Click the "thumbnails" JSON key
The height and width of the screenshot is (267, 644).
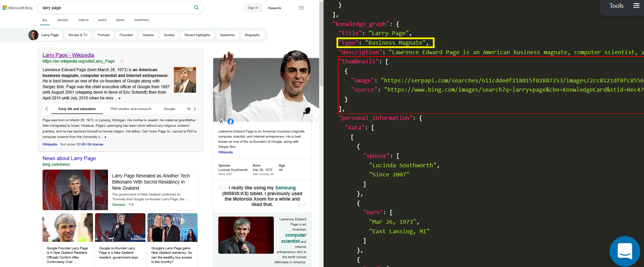359,61
